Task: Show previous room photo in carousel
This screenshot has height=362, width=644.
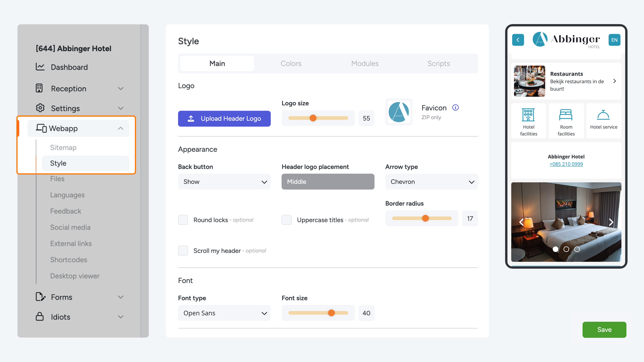Action: [x=521, y=222]
